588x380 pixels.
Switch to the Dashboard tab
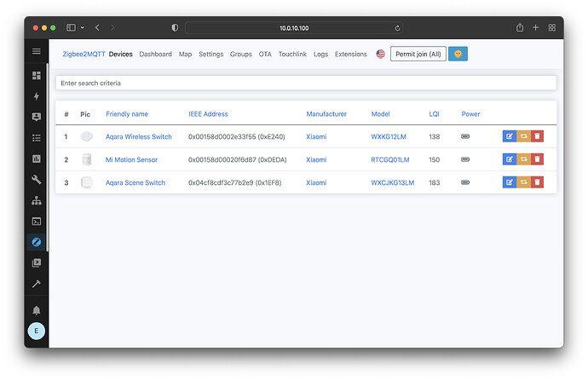click(155, 55)
